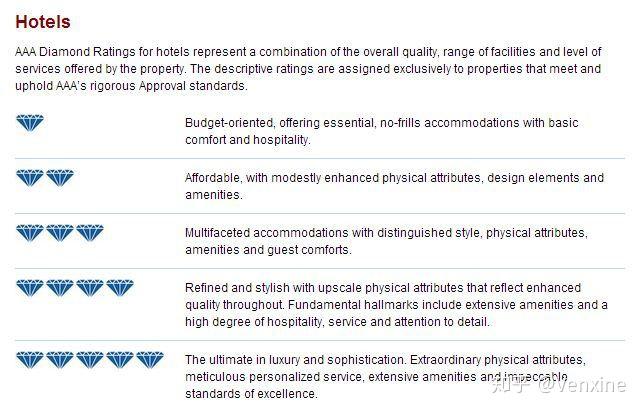Click the first diamond in four-diamond row
Screen dimensions: 643x412
(30, 288)
